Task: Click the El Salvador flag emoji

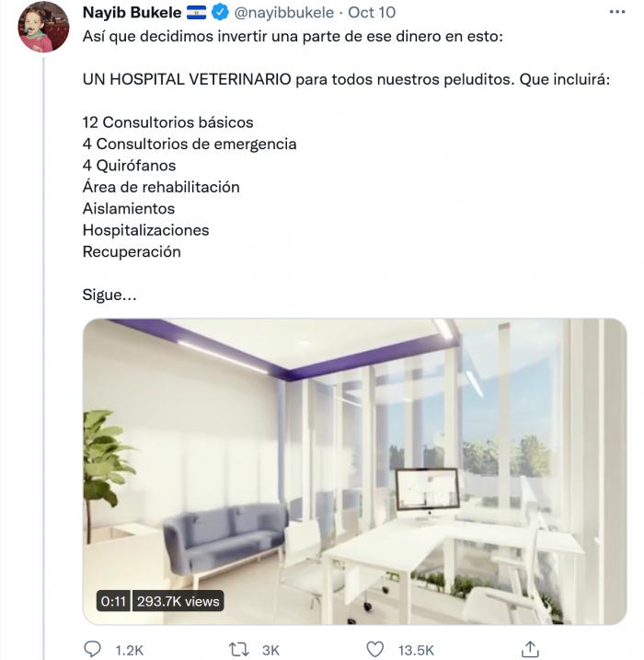Action: [196, 13]
